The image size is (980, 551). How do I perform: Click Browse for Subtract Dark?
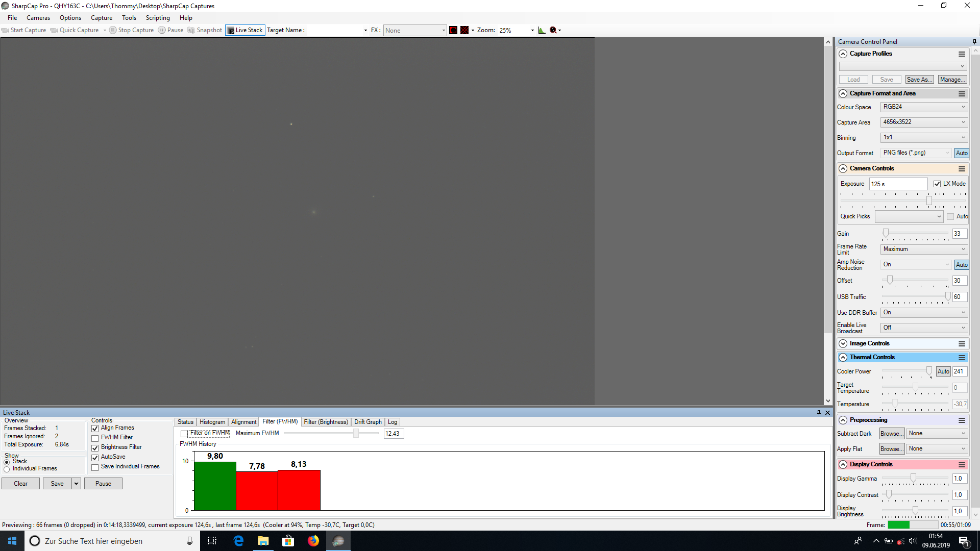coord(892,434)
